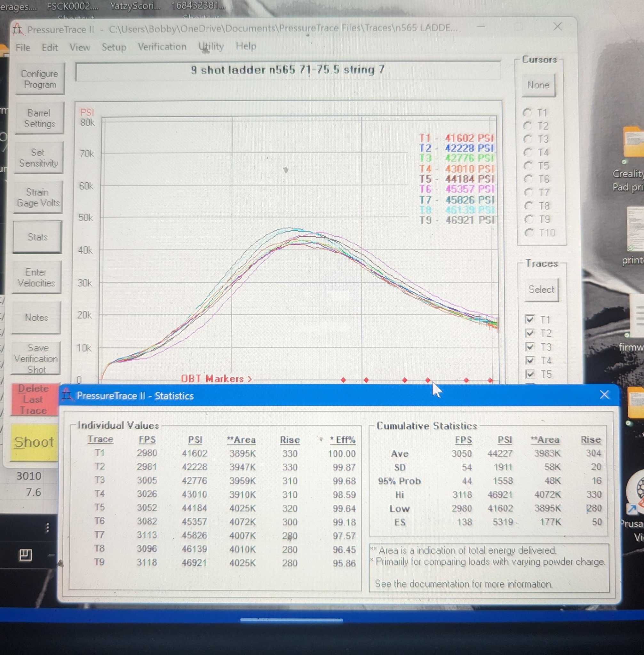Open the Verification menu
The height and width of the screenshot is (655, 644).
click(x=162, y=47)
